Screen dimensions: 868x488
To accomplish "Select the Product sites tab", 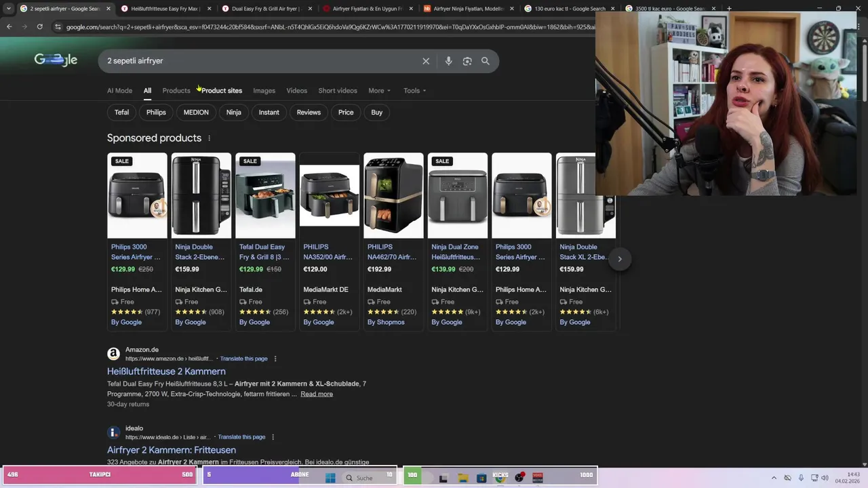I will [x=222, y=91].
